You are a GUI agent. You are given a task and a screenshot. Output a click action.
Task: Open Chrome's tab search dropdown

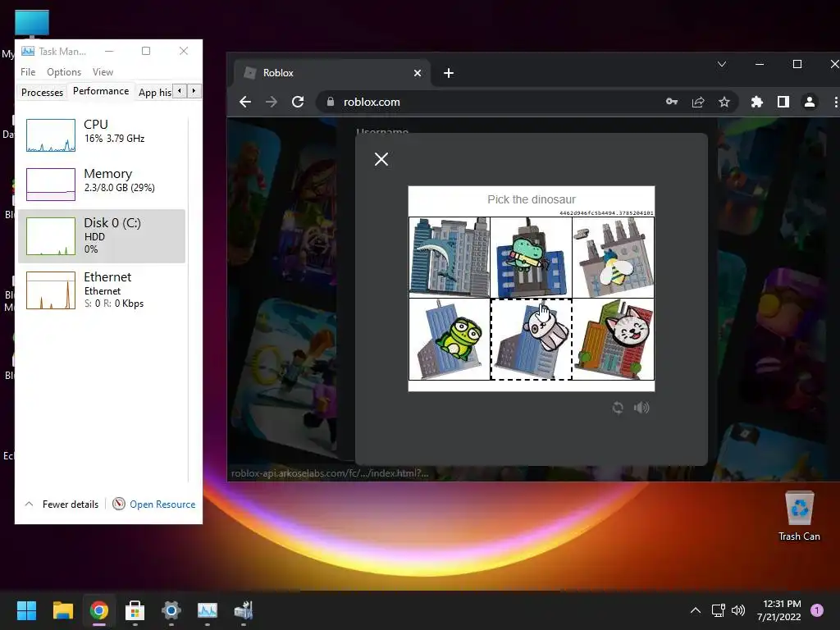(722, 64)
